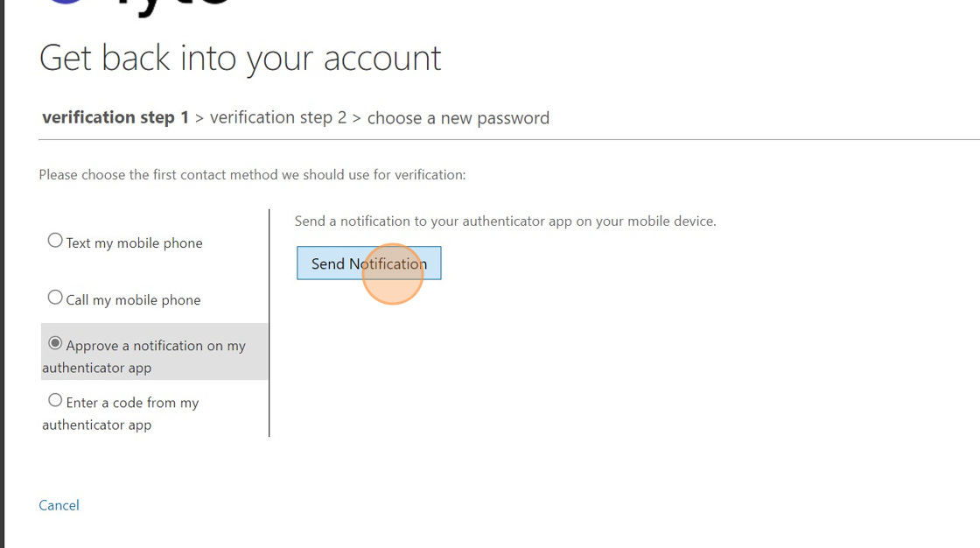Screen dimensions: 980x548
Task: Select the Text my mobile phone radio button
Action: tap(55, 241)
